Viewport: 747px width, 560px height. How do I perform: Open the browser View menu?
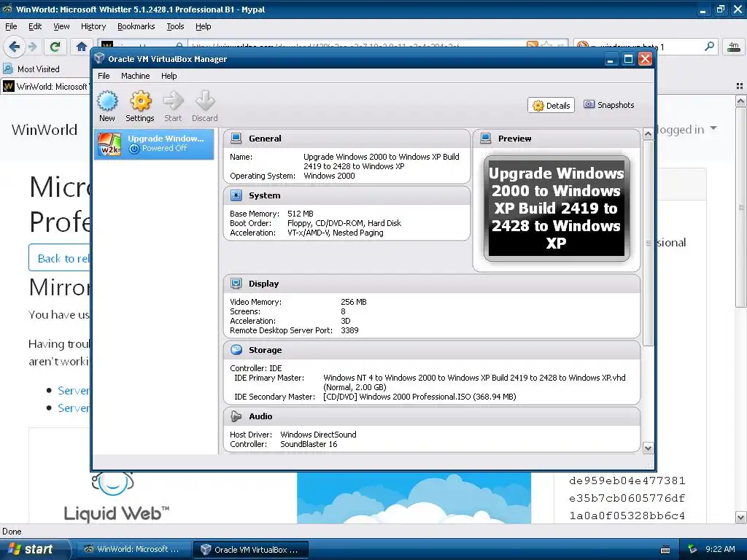point(61,26)
